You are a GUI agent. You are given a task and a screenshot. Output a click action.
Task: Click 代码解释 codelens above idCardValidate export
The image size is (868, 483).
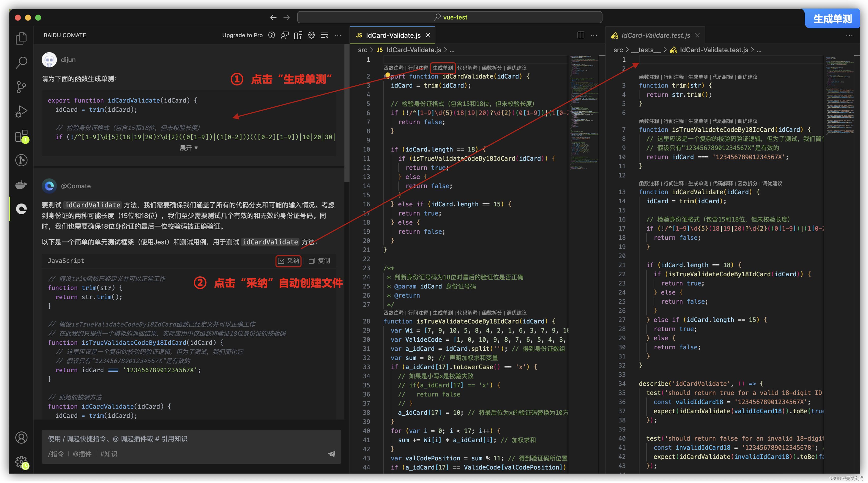tap(467, 68)
